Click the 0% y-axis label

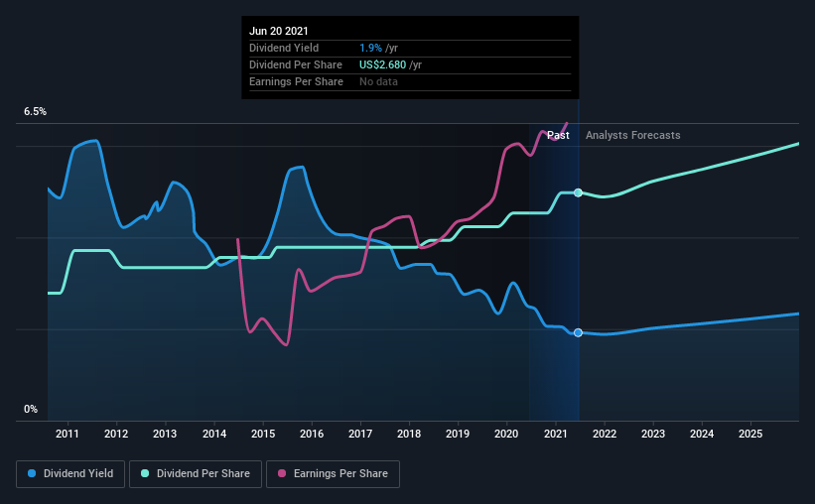tap(31, 410)
